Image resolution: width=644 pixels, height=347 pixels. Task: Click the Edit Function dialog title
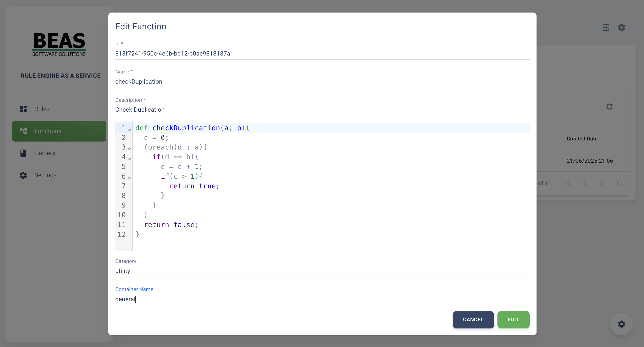pos(140,27)
